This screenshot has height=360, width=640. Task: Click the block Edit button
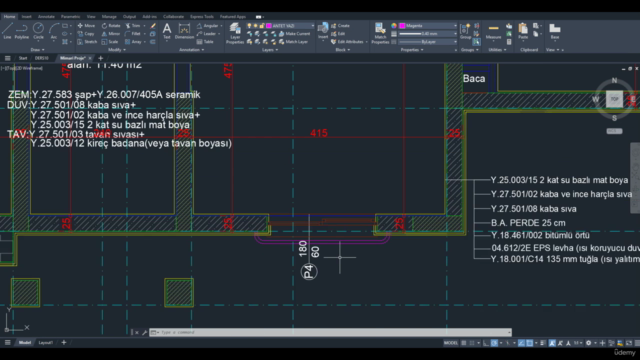click(x=338, y=34)
